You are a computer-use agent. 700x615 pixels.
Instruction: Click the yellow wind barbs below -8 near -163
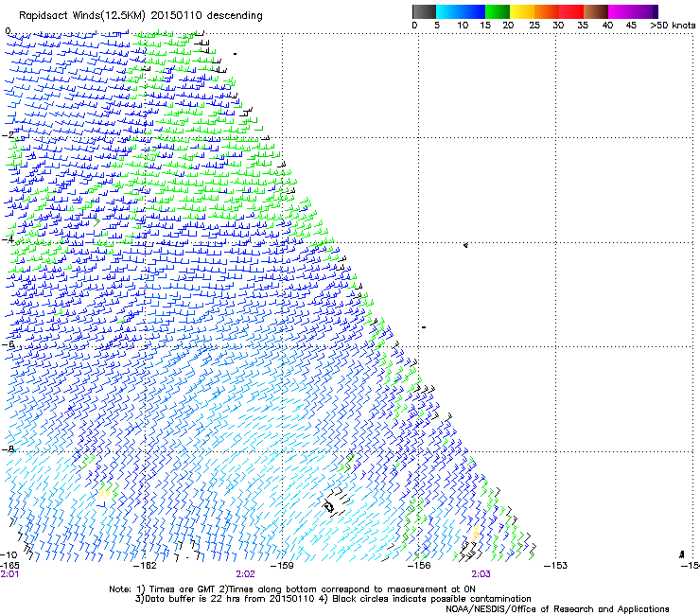(103, 494)
